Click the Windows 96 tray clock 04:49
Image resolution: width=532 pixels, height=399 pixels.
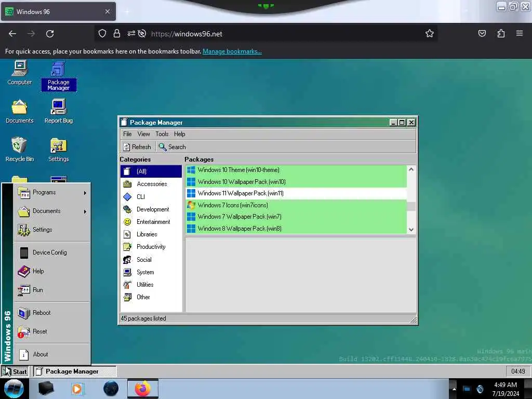pyautogui.click(x=518, y=371)
